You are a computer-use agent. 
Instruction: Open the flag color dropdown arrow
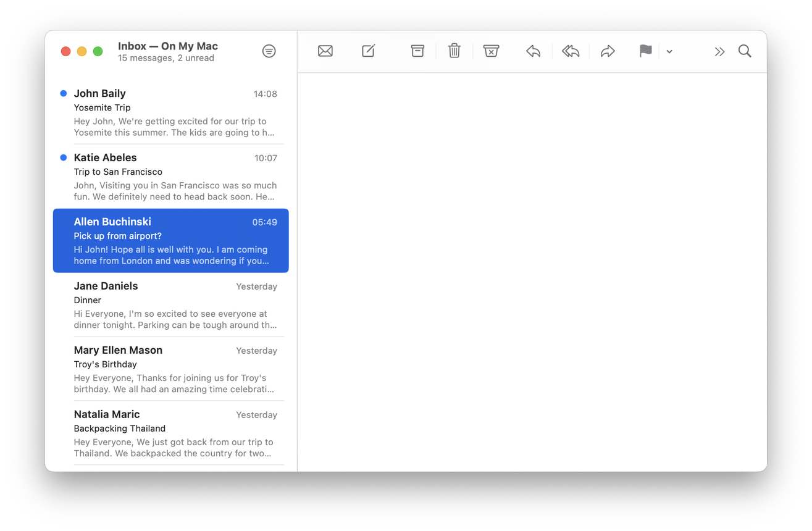(x=669, y=52)
